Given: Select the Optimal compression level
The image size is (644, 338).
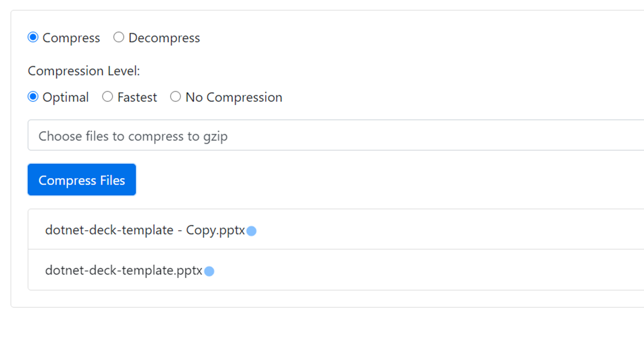Looking at the screenshot, I should [33, 97].
